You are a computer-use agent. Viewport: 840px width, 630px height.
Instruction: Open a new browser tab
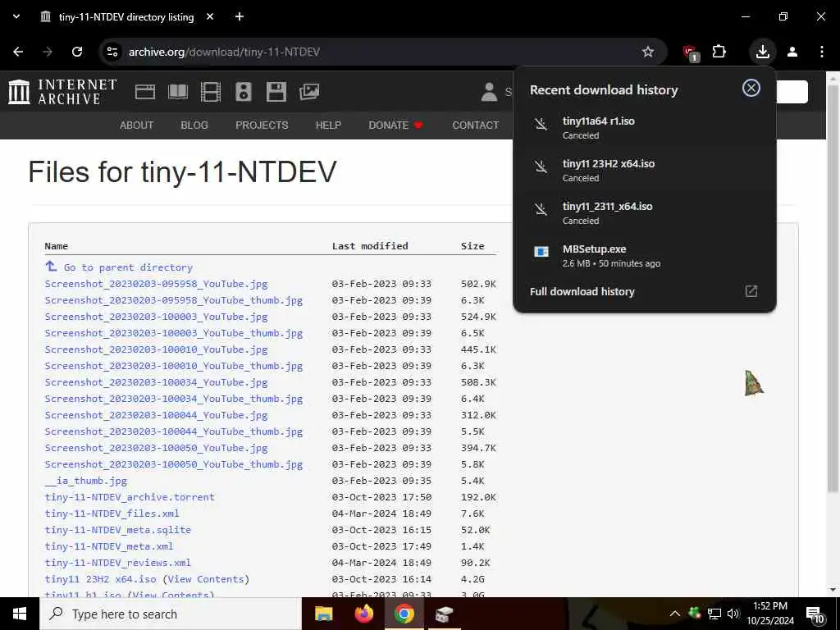point(240,16)
